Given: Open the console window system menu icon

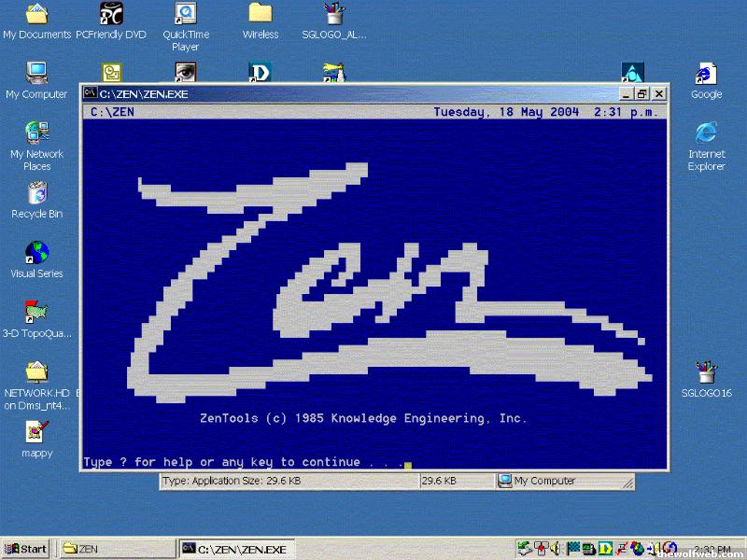Looking at the screenshot, I should (90, 93).
